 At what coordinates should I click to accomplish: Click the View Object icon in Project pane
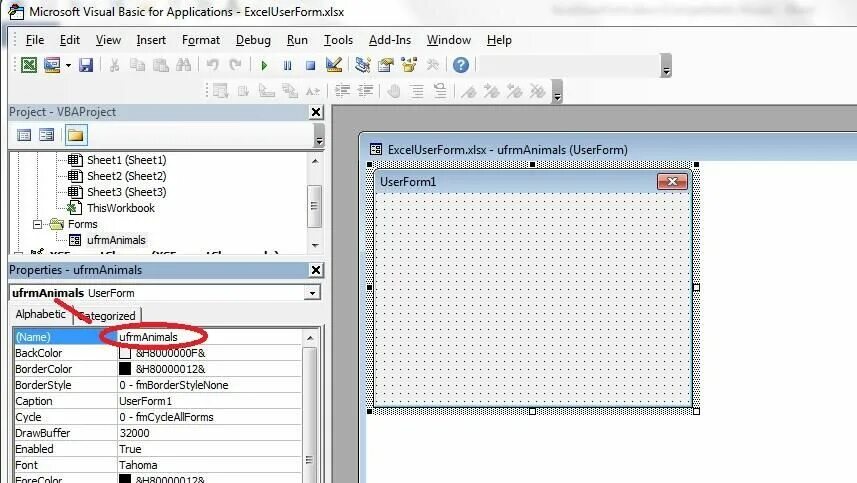coord(47,135)
